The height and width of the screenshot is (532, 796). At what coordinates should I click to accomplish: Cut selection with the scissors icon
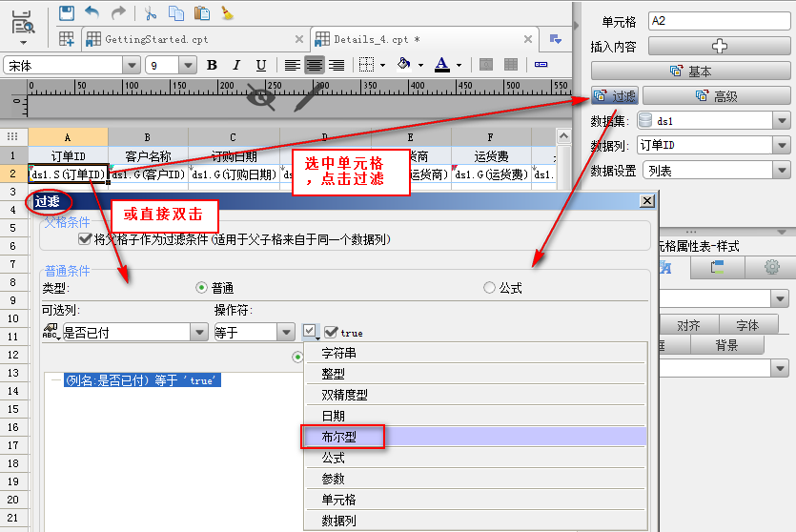151,13
